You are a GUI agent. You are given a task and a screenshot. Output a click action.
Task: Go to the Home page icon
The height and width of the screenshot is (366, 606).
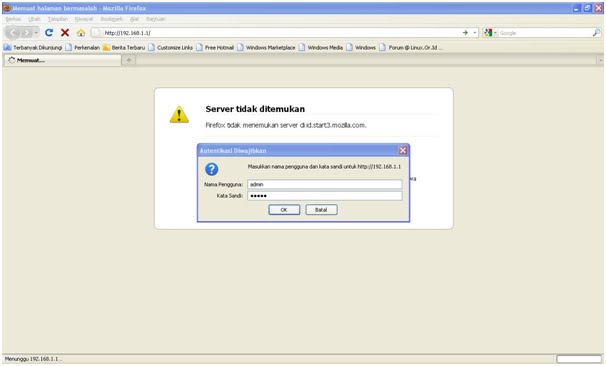[81, 33]
